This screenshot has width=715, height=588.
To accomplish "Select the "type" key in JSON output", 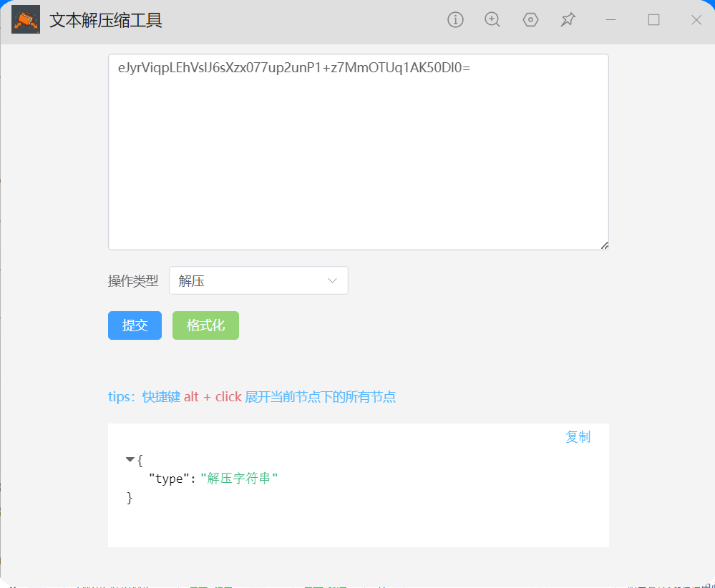I will point(169,479).
